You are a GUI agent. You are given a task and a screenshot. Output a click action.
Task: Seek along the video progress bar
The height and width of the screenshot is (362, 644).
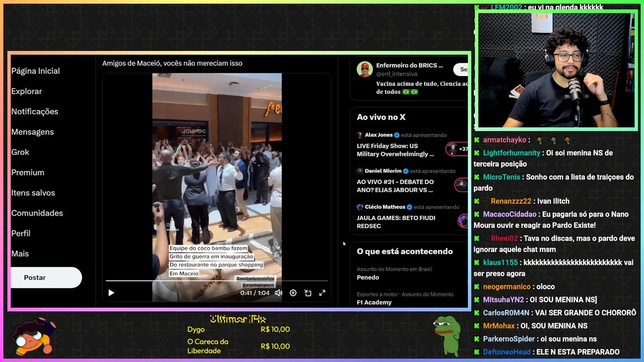(x=216, y=281)
